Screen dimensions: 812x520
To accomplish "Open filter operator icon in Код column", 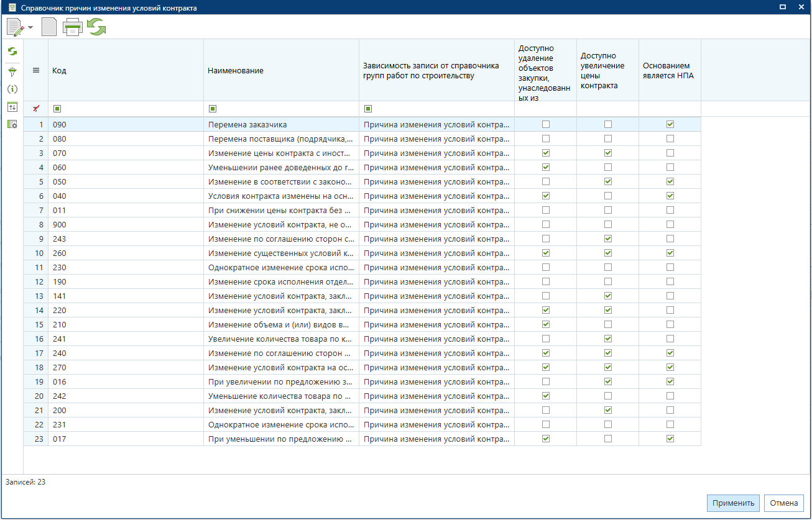I will coord(57,109).
